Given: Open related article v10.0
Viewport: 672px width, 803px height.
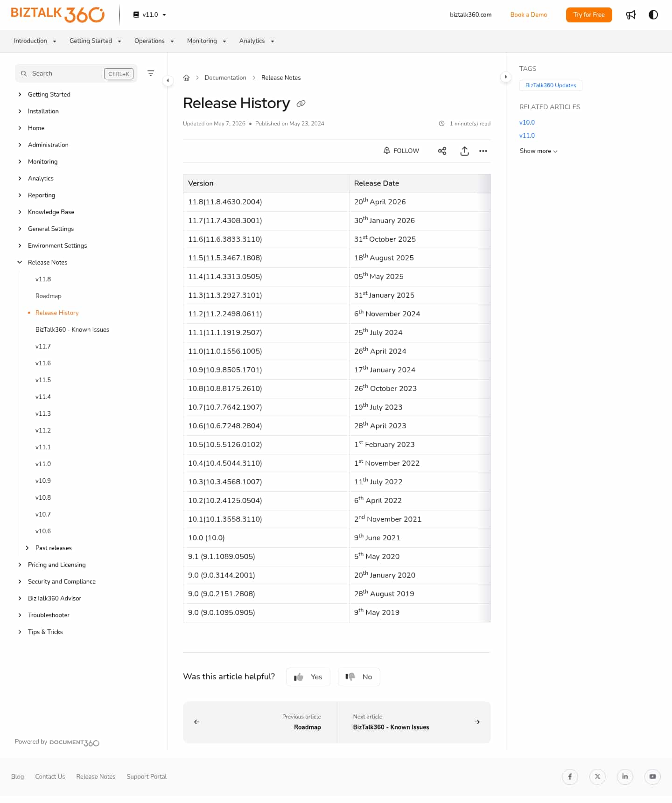Looking at the screenshot, I should (527, 122).
